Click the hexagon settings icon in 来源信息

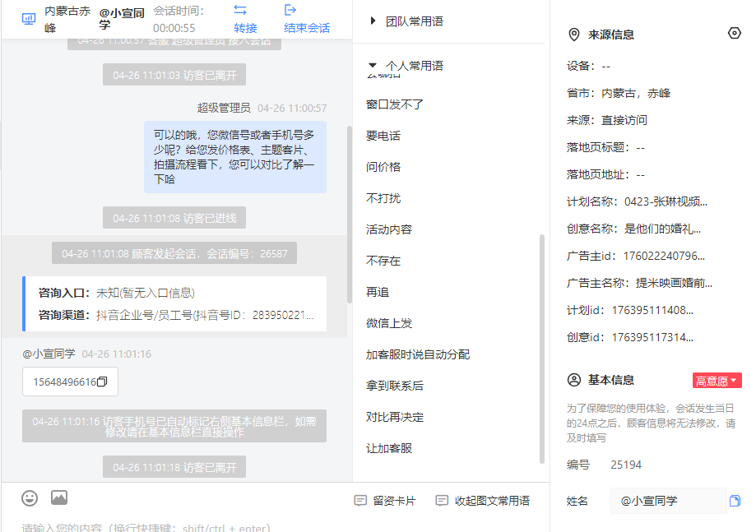click(x=735, y=33)
